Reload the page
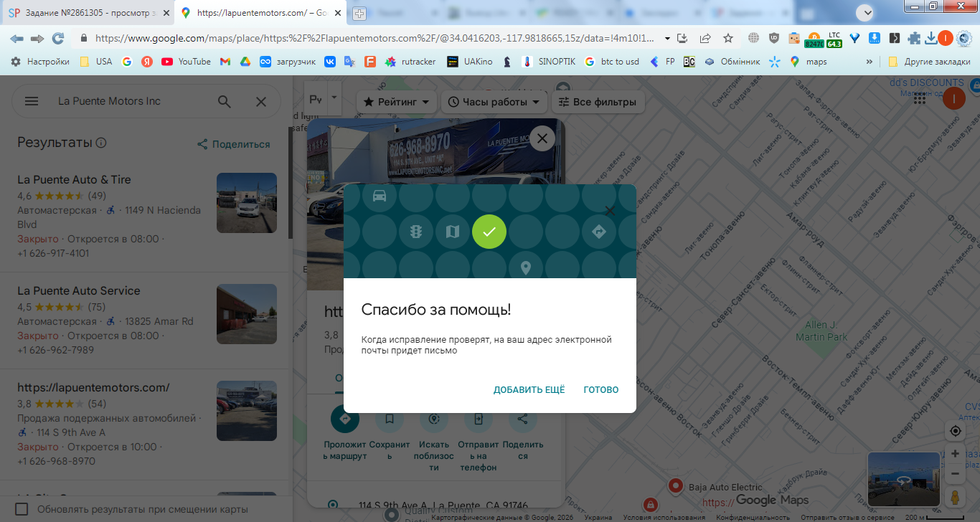 click(x=58, y=38)
